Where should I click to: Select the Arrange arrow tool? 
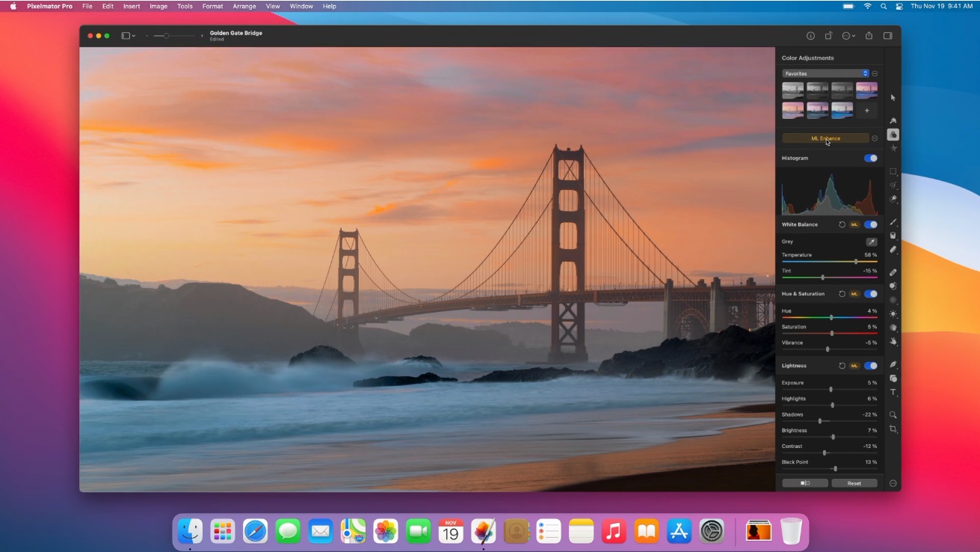click(x=893, y=98)
